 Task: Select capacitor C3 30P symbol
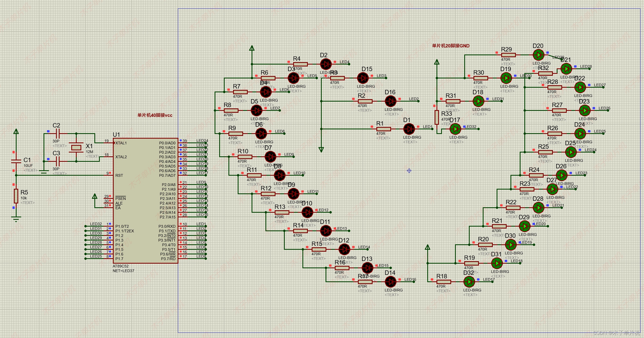pyautogui.click(x=57, y=161)
